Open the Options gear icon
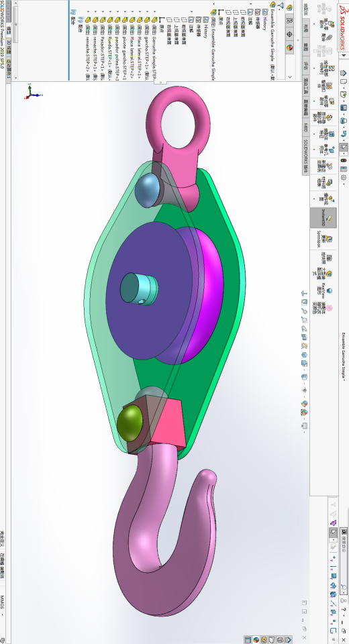Viewport: 349px width, 644px height. pos(343,177)
